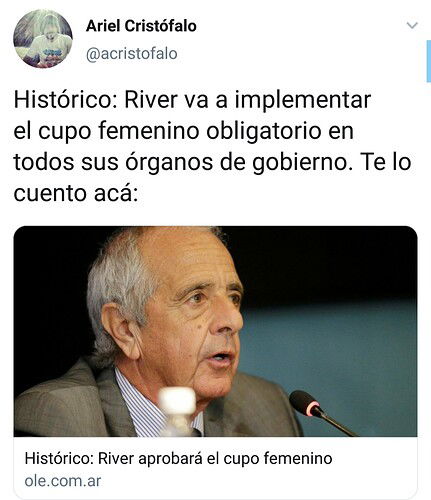Open the tweet options chevron menu
Screen dimensions: 431x500
pyautogui.click(x=412, y=25)
